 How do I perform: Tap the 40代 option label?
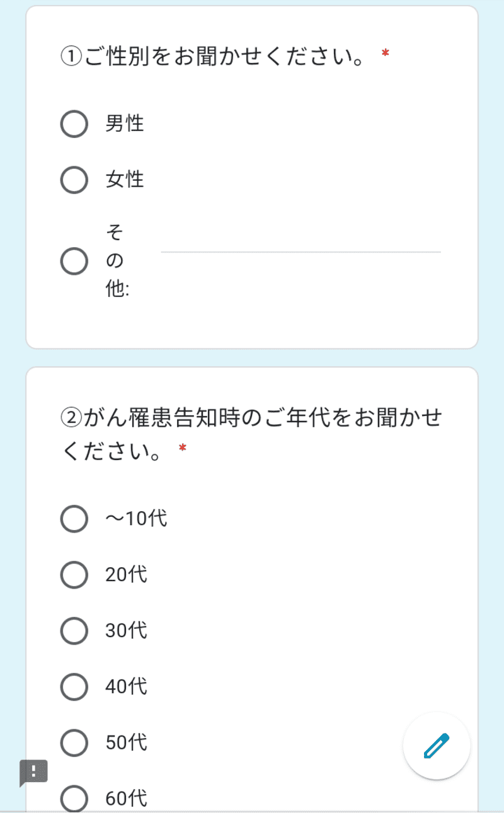[127, 687]
